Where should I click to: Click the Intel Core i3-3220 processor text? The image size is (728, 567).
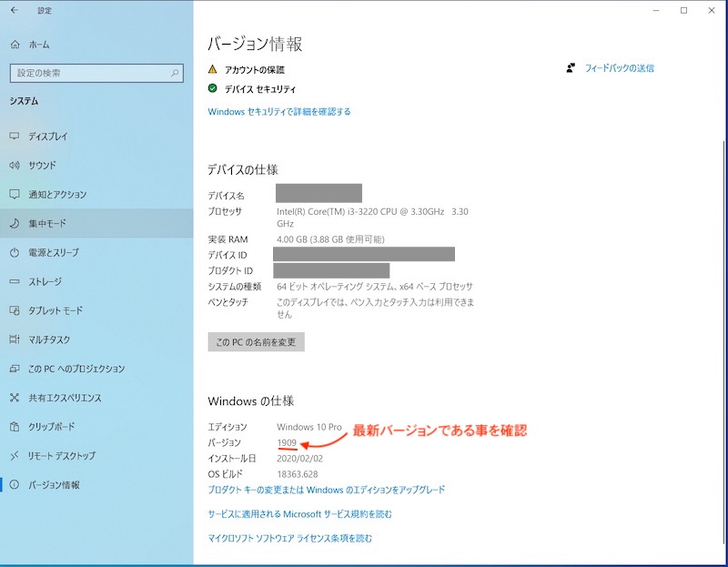point(372,218)
